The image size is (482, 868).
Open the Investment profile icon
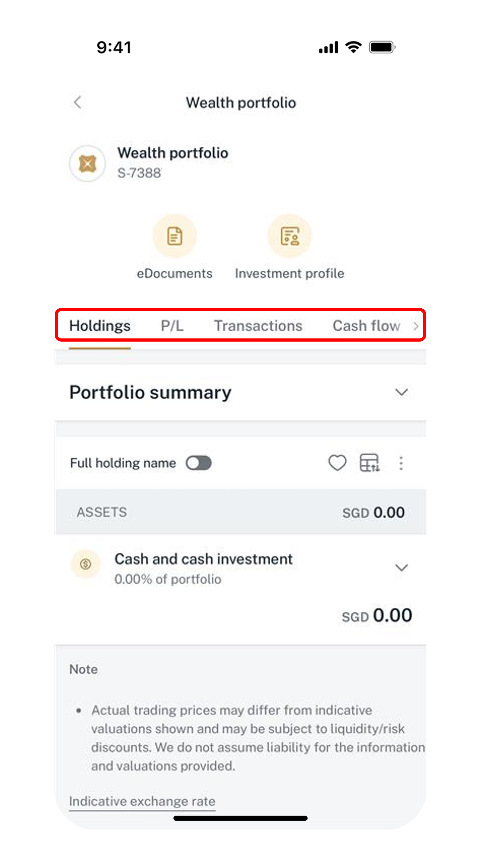(290, 236)
